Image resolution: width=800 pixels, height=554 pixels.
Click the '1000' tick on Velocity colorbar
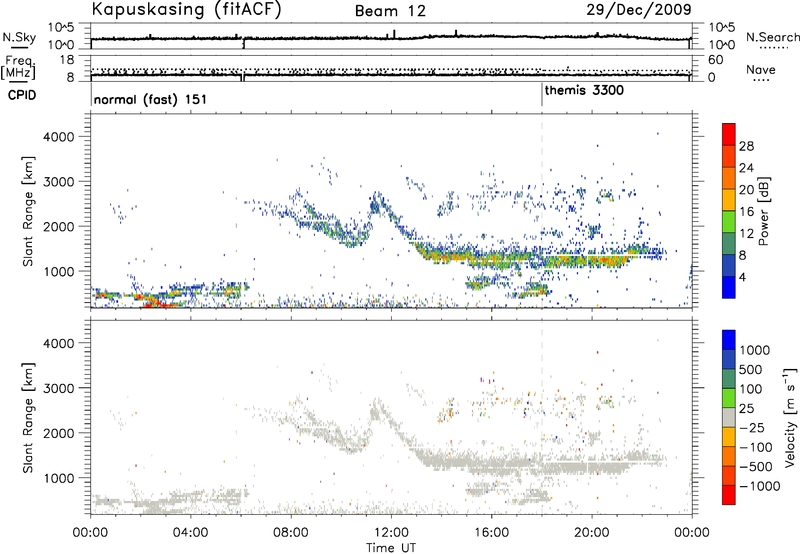coord(755,350)
